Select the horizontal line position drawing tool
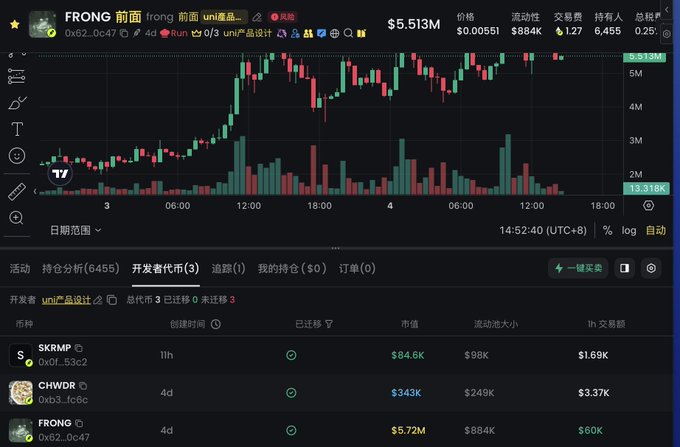Viewport: 680px width, 447px height. pos(16,77)
